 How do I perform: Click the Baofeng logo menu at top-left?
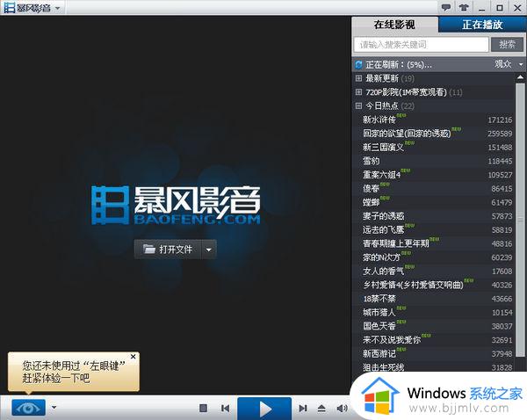click(32, 8)
